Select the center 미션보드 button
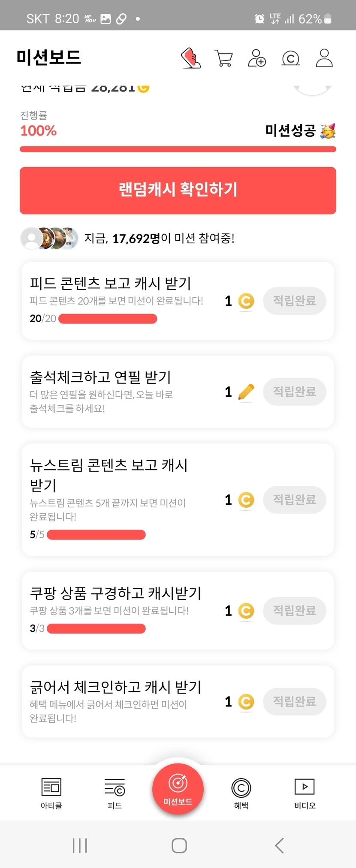Image resolution: width=356 pixels, height=868 pixels. (178, 789)
